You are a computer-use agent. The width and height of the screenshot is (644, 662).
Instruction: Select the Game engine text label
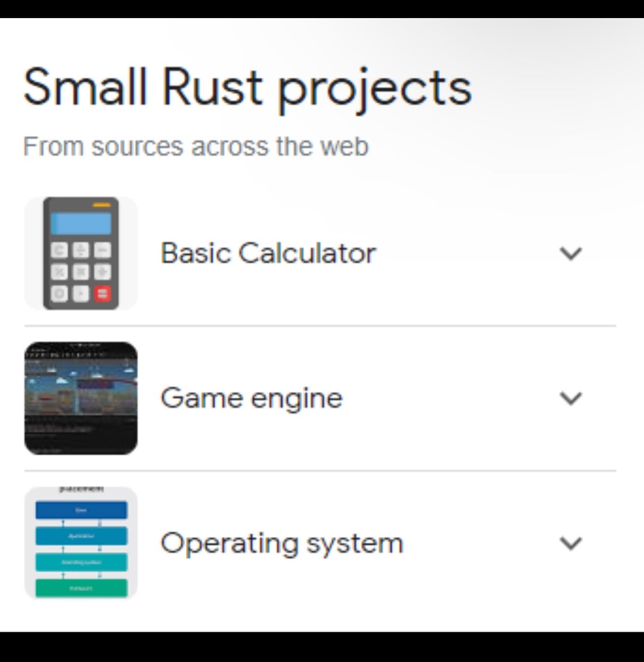(251, 398)
